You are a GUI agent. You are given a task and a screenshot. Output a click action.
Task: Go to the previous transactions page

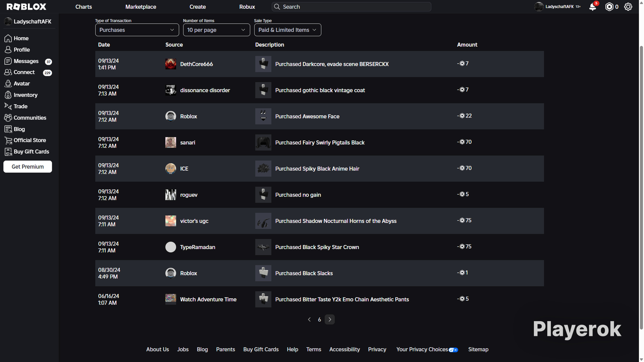309,319
